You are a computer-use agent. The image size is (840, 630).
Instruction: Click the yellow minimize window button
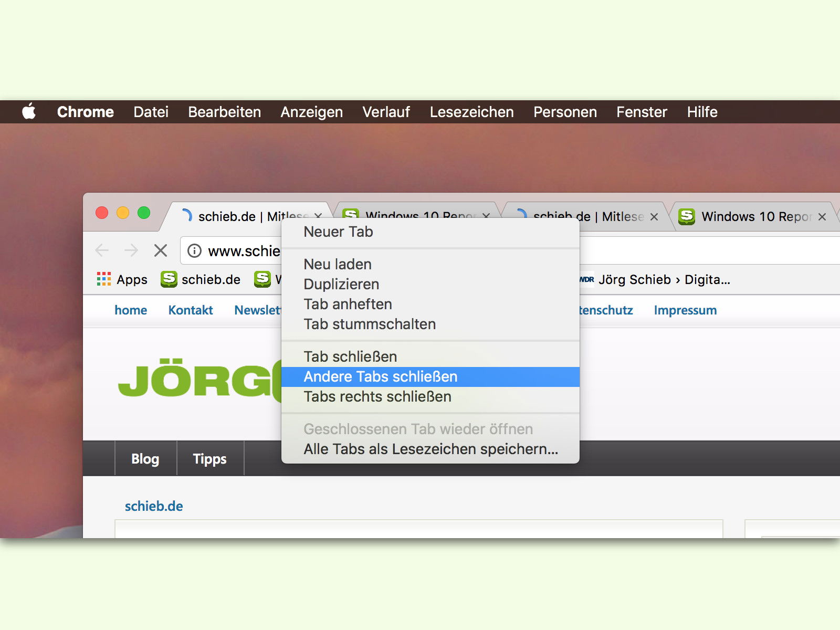[x=123, y=213]
